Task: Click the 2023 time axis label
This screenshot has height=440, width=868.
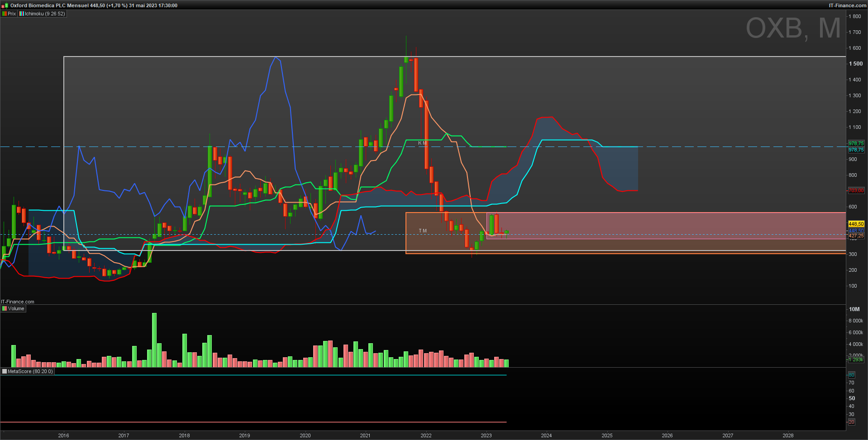Action: tap(486, 435)
